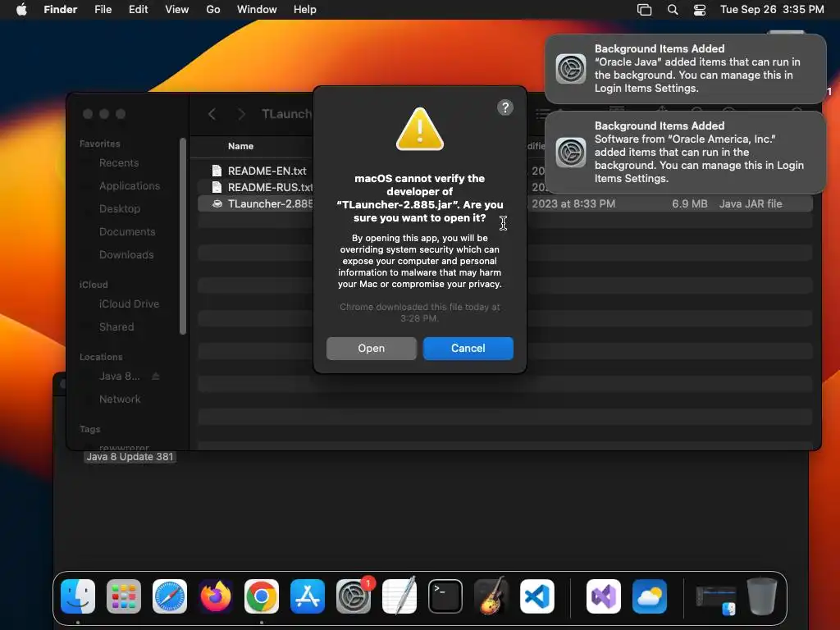Click the 6.9 MB size cell
Screen dimensions: 840x630
point(689,203)
